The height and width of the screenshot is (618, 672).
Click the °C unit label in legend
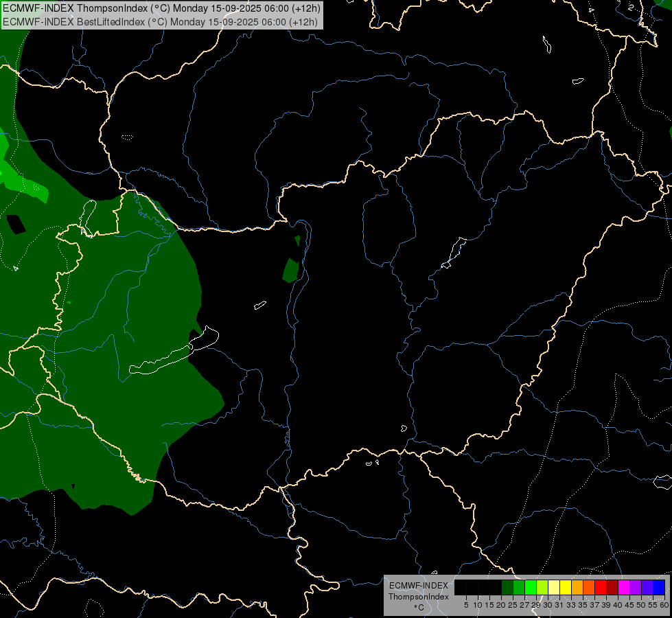[x=419, y=607]
